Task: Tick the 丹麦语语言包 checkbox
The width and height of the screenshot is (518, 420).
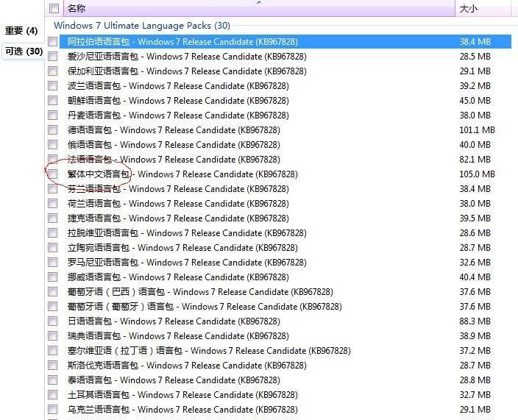Action: coord(52,115)
